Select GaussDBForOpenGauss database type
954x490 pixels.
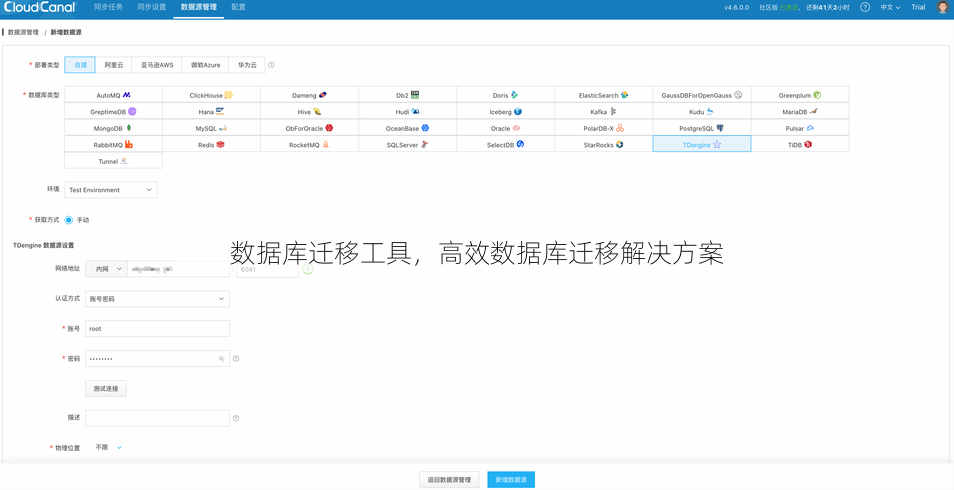(702, 95)
